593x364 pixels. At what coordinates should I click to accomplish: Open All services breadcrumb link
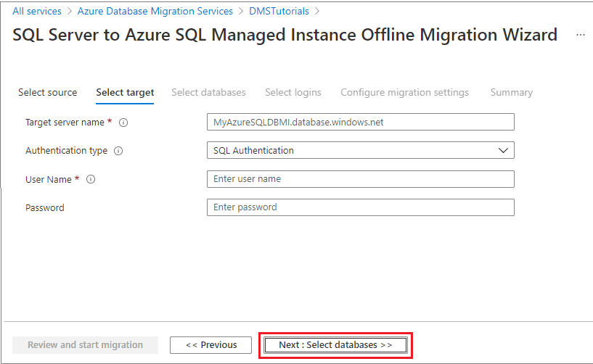tap(37, 11)
